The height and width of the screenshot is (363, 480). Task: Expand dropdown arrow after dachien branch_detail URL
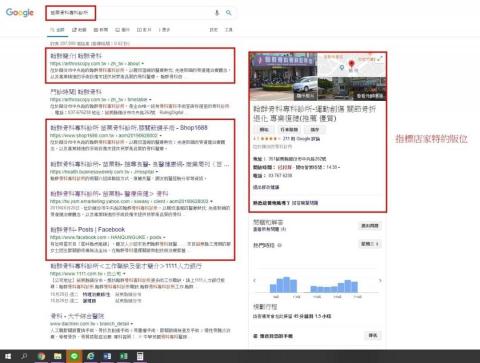click(132, 323)
